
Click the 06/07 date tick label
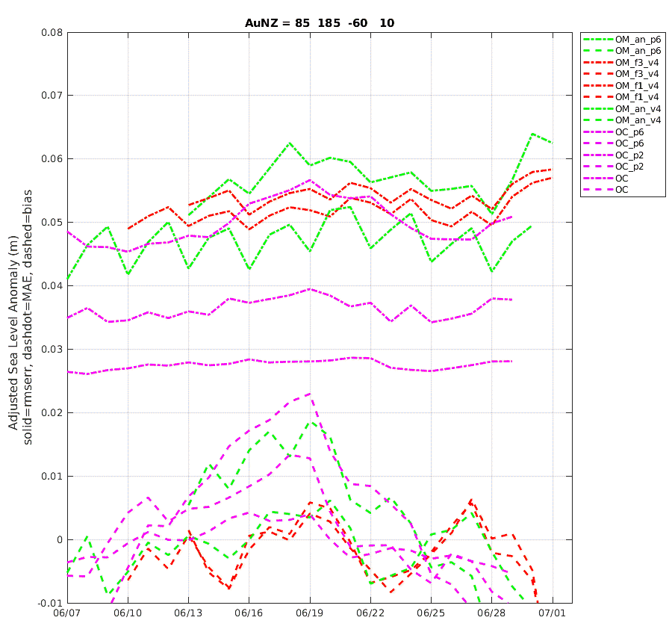pyautogui.click(x=67, y=613)
